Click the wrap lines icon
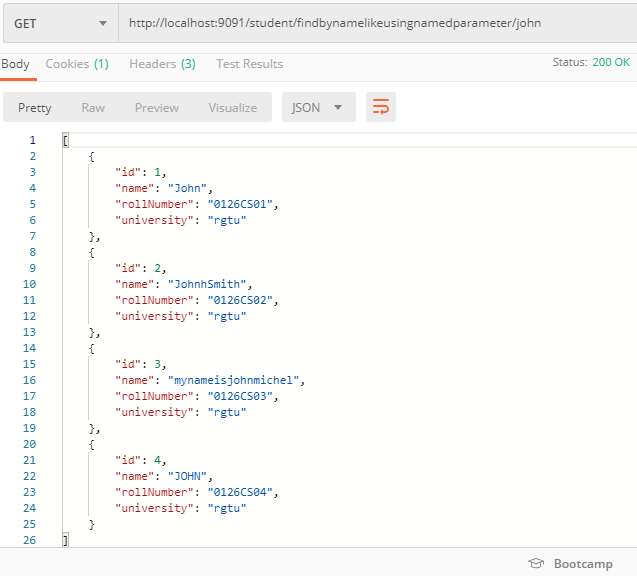The width and height of the screenshot is (637, 576). coord(380,108)
